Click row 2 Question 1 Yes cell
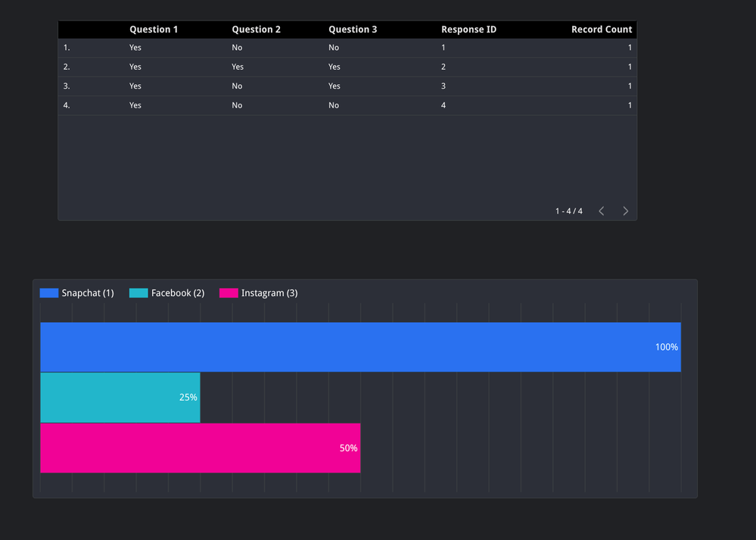Viewport: 756px width, 540px height. tap(135, 67)
